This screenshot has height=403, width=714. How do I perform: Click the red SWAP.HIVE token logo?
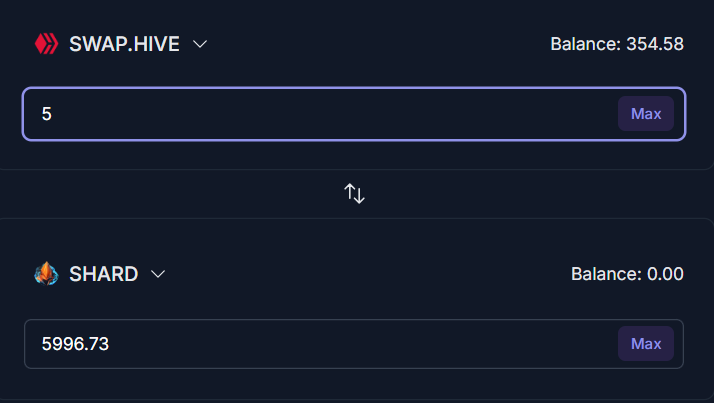46,44
